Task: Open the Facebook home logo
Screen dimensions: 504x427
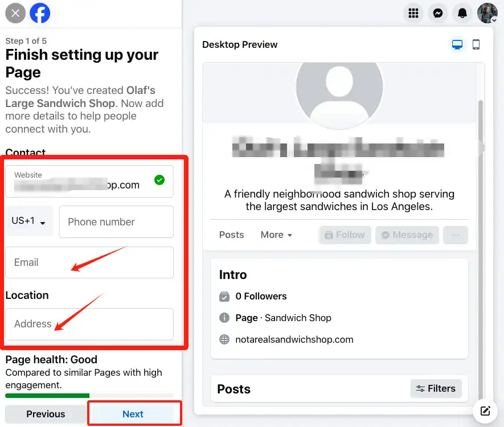Action: 40,13
